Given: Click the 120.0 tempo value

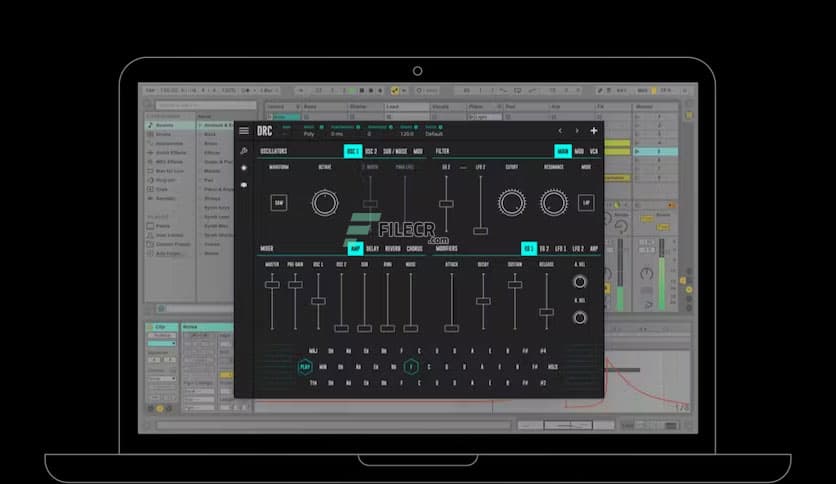Looking at the screenshot, I should (407, 134).
